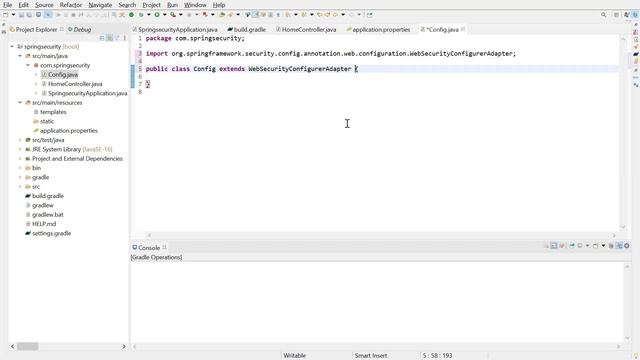Click the Coverage launch toolbar icon
Image resolution: width=640 pixels, height=360 pixels.
click(173, 15)
